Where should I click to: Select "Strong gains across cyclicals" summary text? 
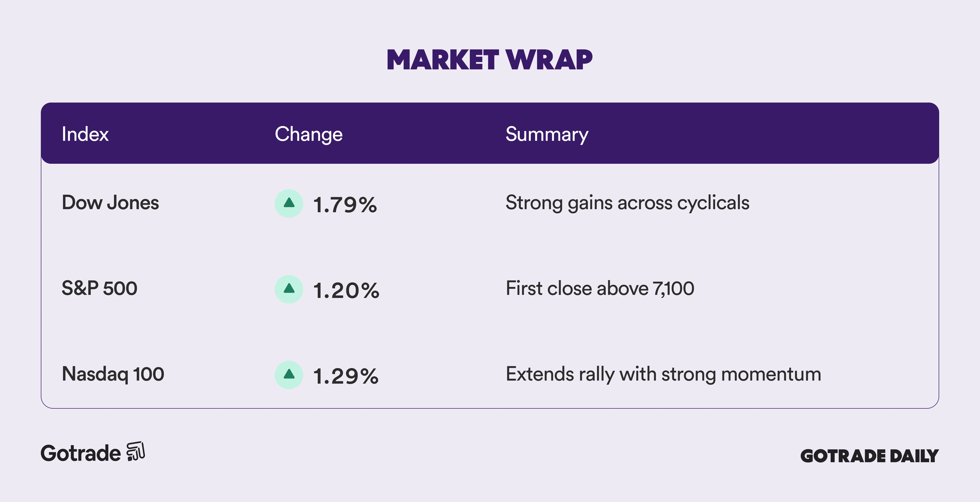click(627, 203)
